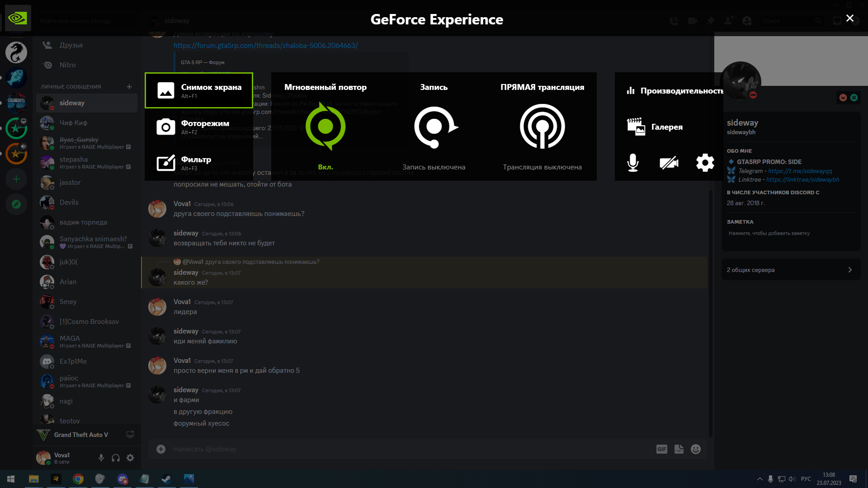Open the Фильтр filter option

point(199,163)
